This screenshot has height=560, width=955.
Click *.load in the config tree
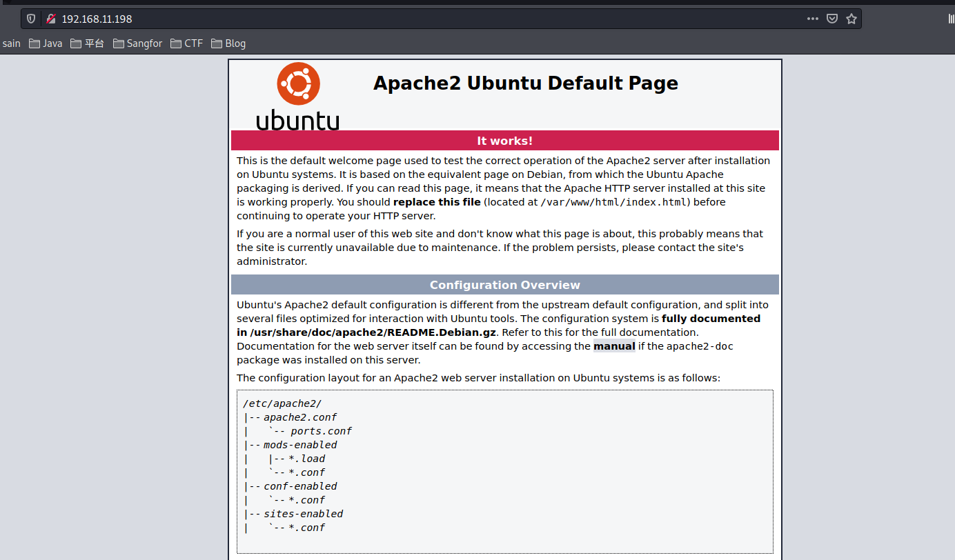pyautogui.click(x=307, y=459)
